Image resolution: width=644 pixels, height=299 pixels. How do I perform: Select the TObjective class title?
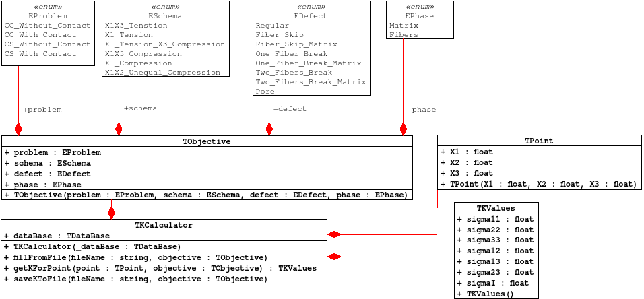tap(207, 141)
